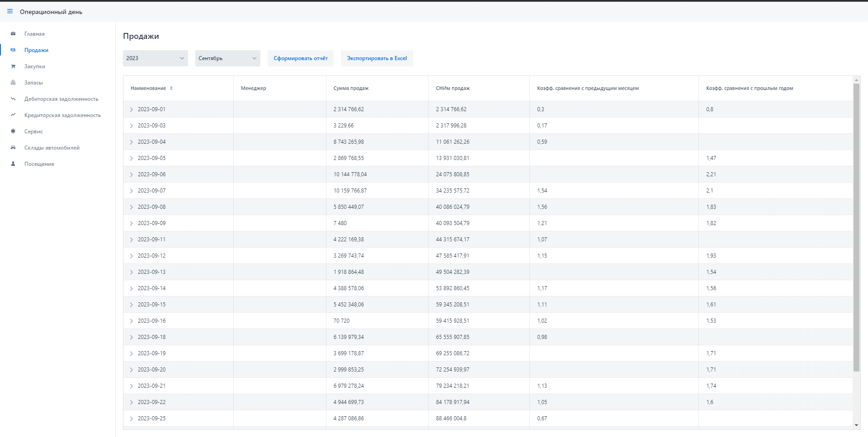868x437 pixels.
Task: Click the coefficient 0,98
Action: (542, 337)
